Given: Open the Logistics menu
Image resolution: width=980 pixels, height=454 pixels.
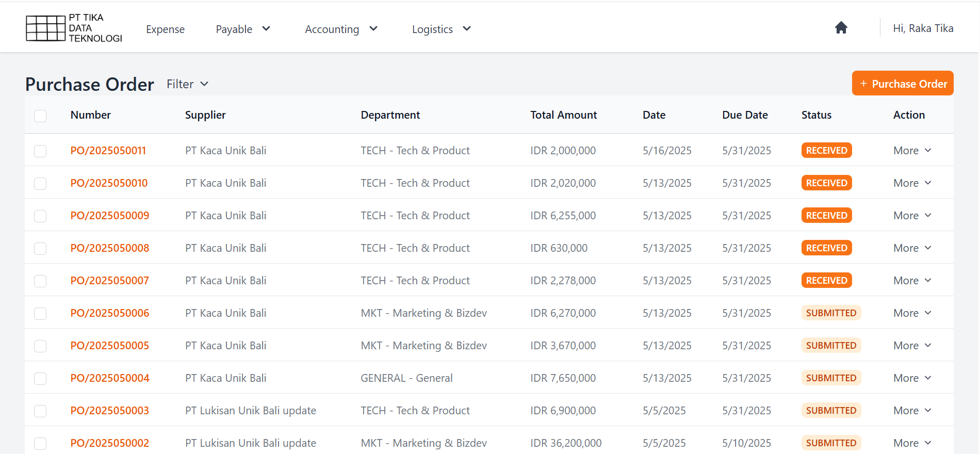Looking at the screenshot, I should coord(441,29).
